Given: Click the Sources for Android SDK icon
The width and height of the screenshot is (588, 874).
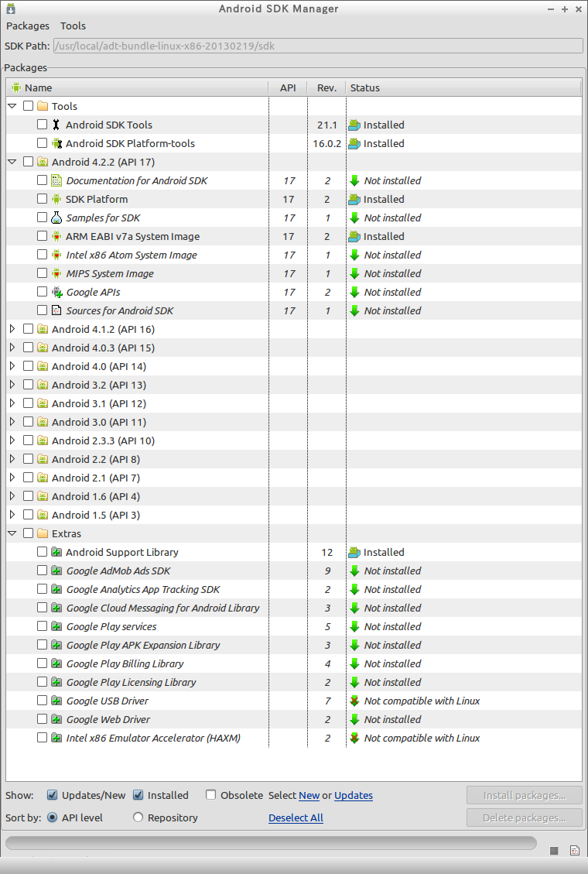Looking at the screenshot, I should pyautogui.click(x=56, y=310).
